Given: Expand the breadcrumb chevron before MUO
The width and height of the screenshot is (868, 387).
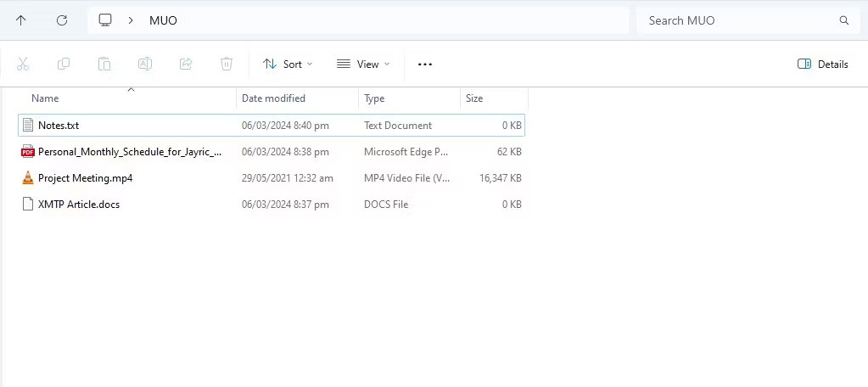Looking at the screenshot, I should (131, 20).
